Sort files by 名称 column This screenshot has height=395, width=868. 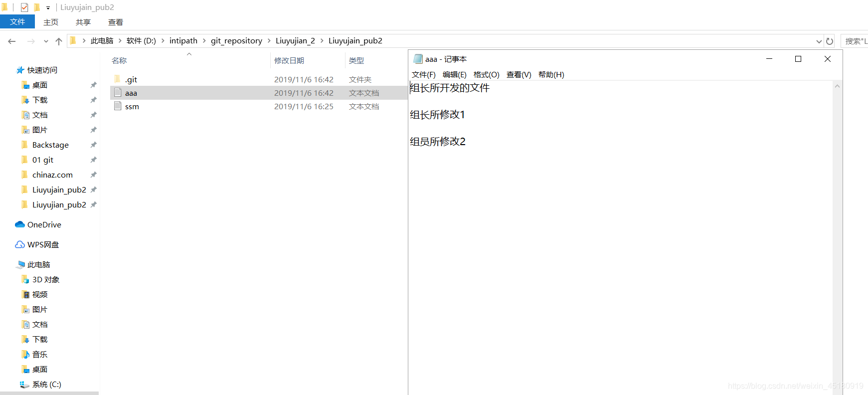[x=119, y=60]
